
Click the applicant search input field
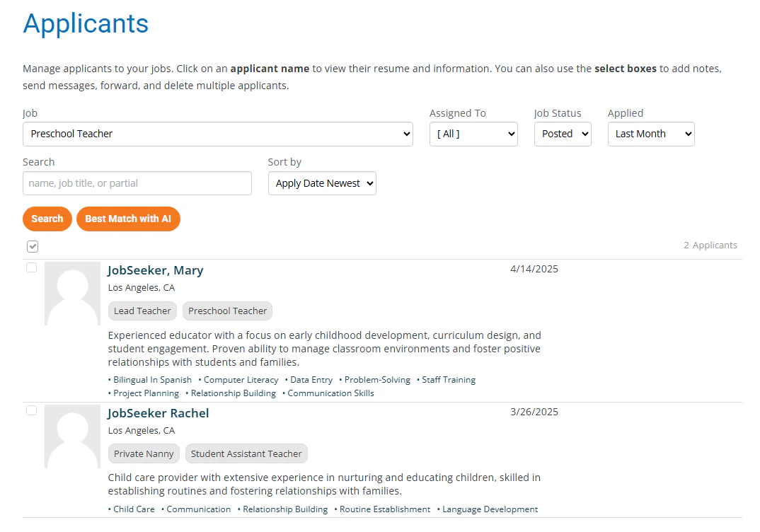click(137, 183)
